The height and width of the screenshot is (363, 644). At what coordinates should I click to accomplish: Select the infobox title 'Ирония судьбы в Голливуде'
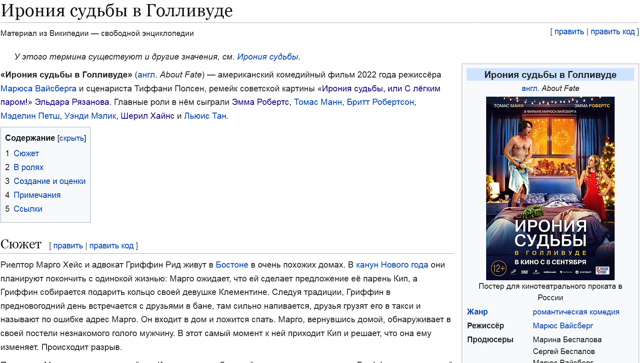pos(550,75)
